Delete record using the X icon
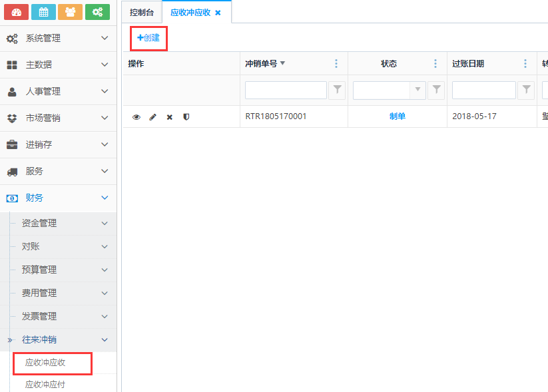 coord(169,116)
